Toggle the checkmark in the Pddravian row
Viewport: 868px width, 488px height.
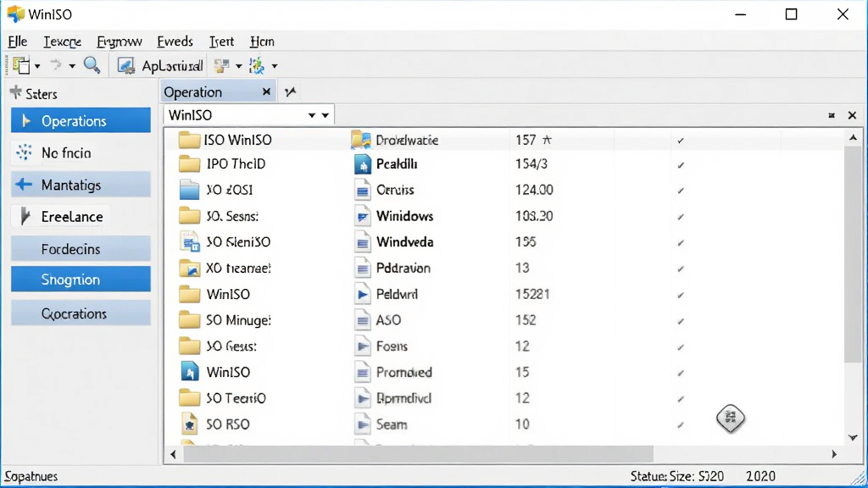[681, 269]
